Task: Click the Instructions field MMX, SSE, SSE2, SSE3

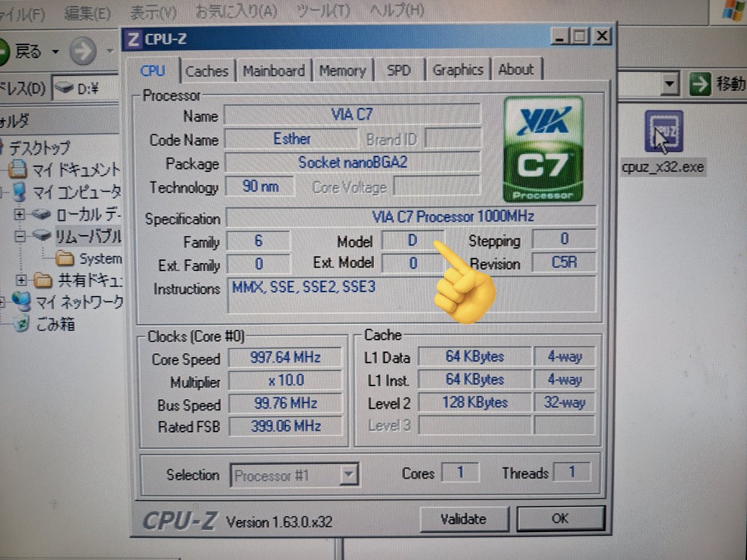Action: pyautogui.click(x=411, y=294)
